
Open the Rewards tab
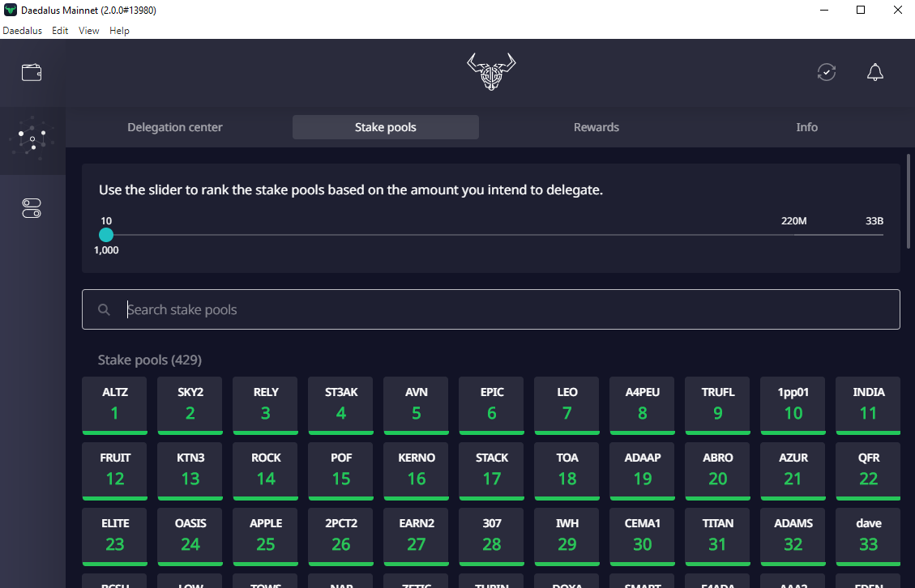coord(596,127)
